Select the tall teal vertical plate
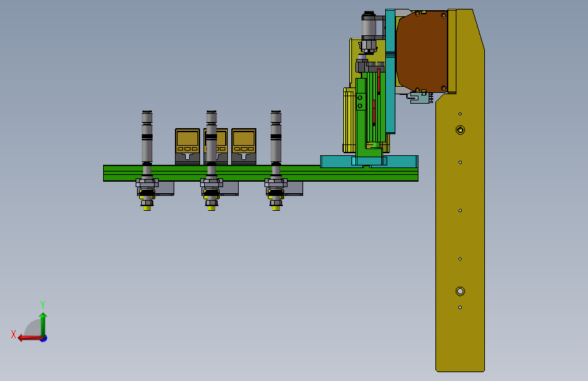The height and width of the screenshot is (381, 588). click(390, 71)
